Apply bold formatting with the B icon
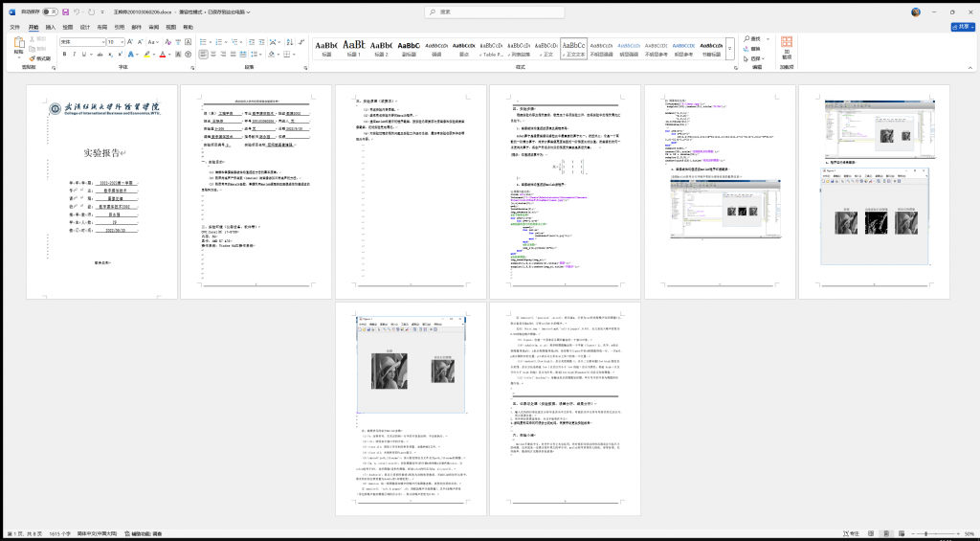 (x=64, y=55)
